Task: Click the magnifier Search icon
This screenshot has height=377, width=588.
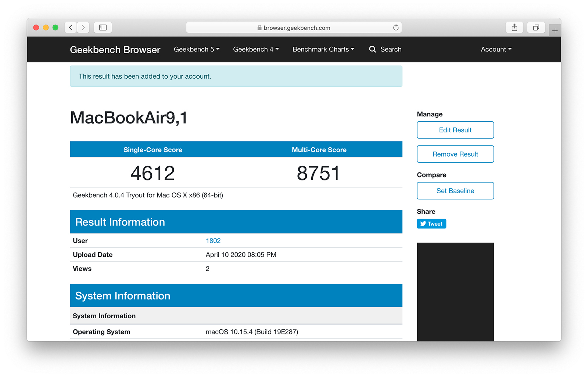Action: pos(372,49)
